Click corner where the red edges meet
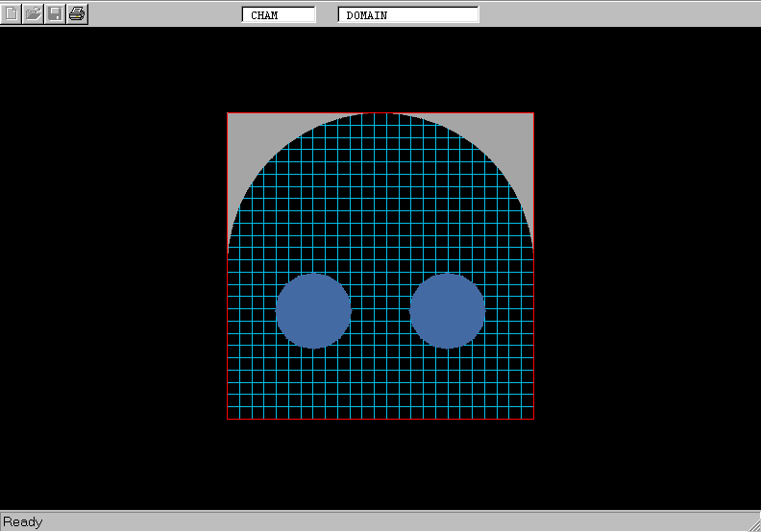Screen dimensions: 761x532 point(228,420)
